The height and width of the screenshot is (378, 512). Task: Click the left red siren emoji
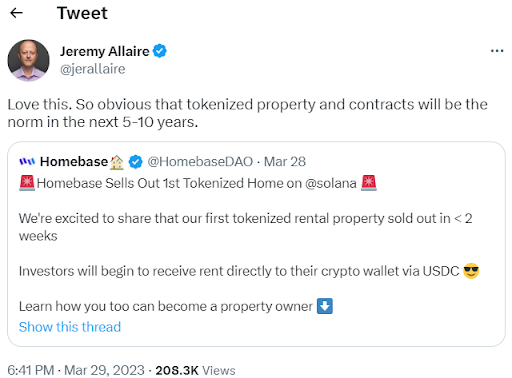click(x=27, y=183)
